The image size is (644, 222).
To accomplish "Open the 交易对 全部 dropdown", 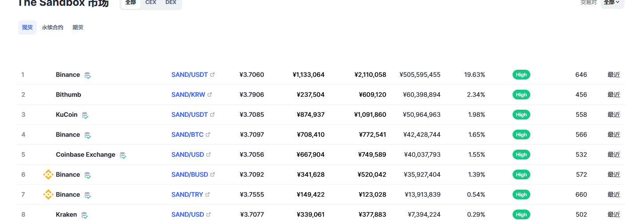I will (x=612, y=3).
